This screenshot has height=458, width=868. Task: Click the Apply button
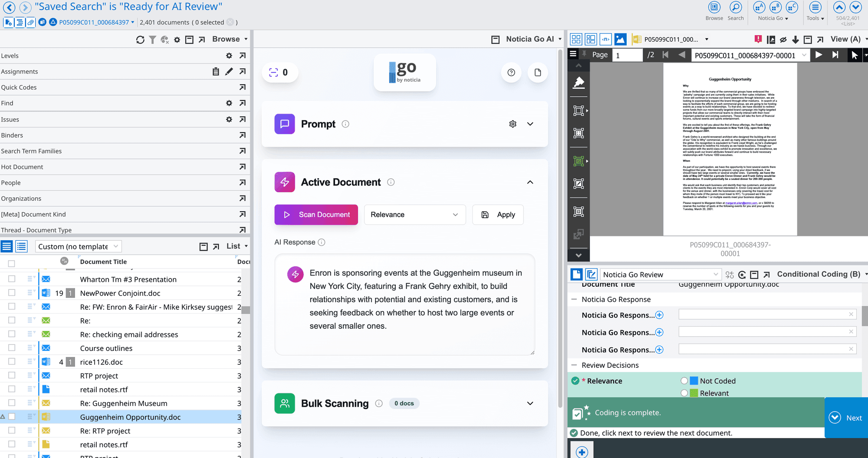pos(498,215)
